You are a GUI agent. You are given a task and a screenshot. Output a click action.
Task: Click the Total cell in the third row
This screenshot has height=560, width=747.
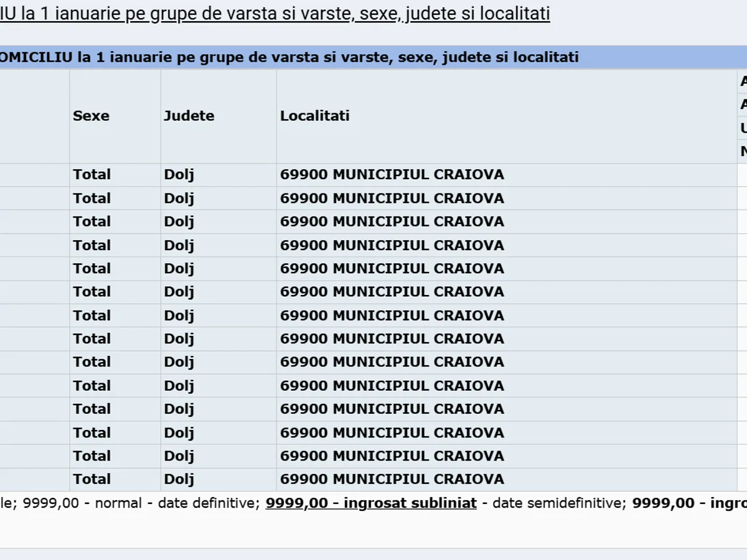pyautogui.click(x=92, y=222)
